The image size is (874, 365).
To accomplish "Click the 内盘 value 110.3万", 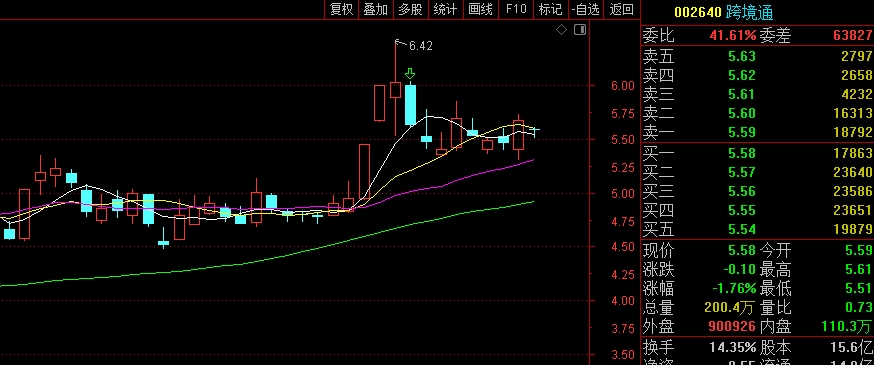I will 847,326.
